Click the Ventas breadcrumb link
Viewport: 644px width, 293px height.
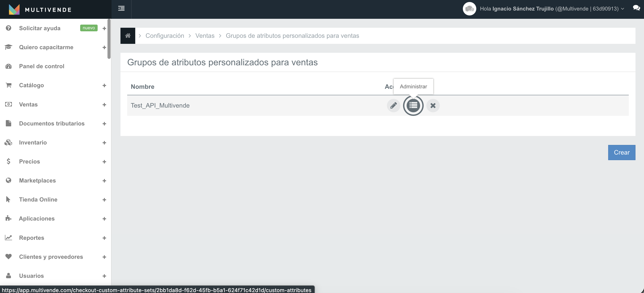205,36
